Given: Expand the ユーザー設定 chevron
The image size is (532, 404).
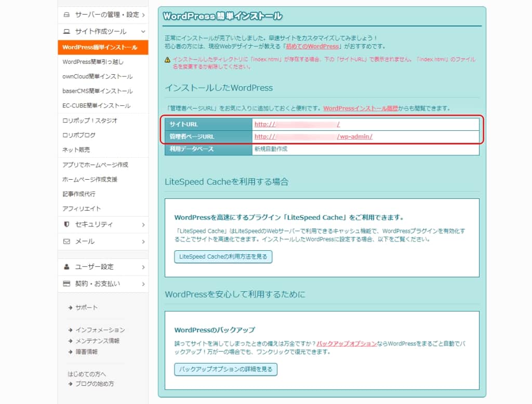Looking at the screenshot, I should (x=143, y=267).
